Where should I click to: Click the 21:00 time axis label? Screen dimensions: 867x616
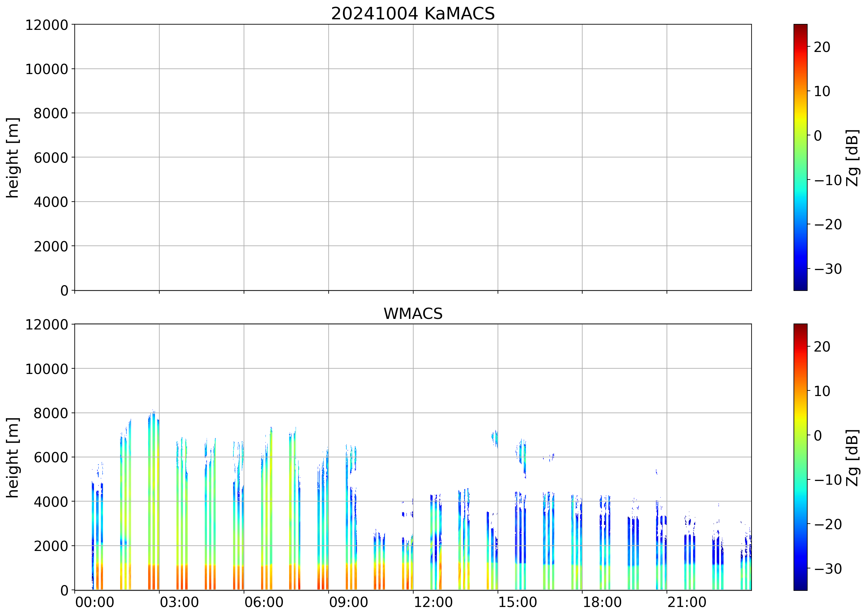(687, 602)
